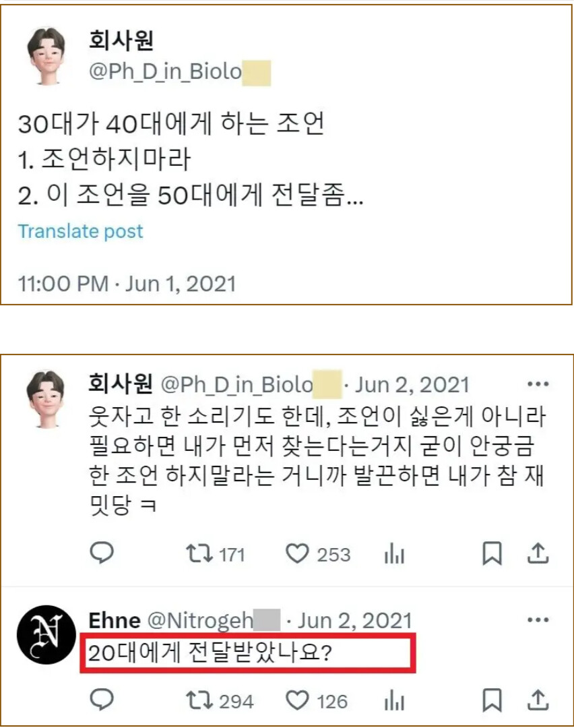Reply to Ehne's tweet
This screenshot has height=728, width=574.
click(102, 700)
